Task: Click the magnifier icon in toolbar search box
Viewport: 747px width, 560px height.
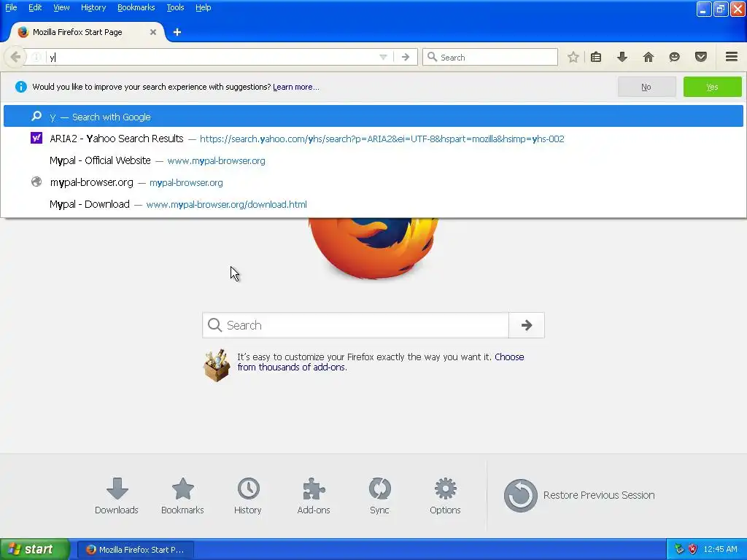Action: [x=432, y=57]
